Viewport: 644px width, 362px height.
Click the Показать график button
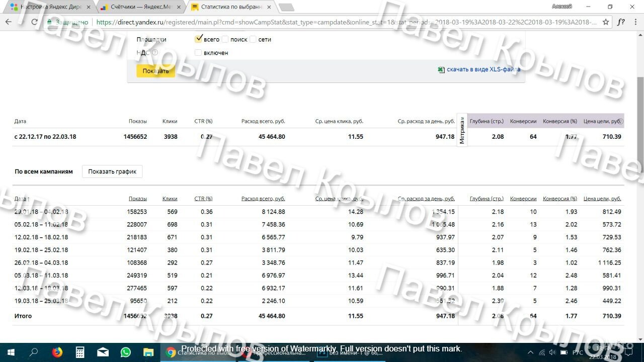point(112,171)
